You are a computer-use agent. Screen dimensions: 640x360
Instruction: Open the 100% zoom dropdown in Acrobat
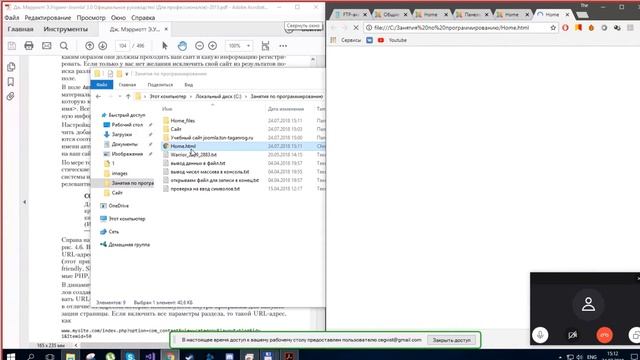pyautogui.click(x=238, y=46)
